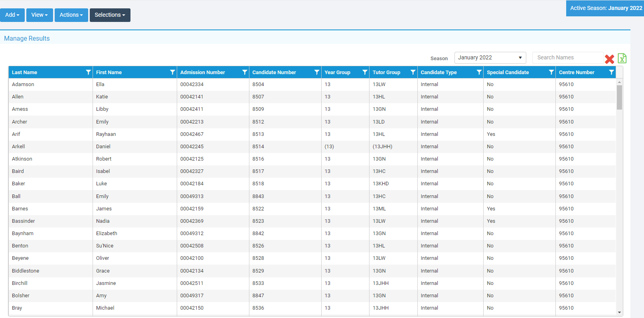Open the Actions menu
644x318 pixels.
[x=71, y=15]
